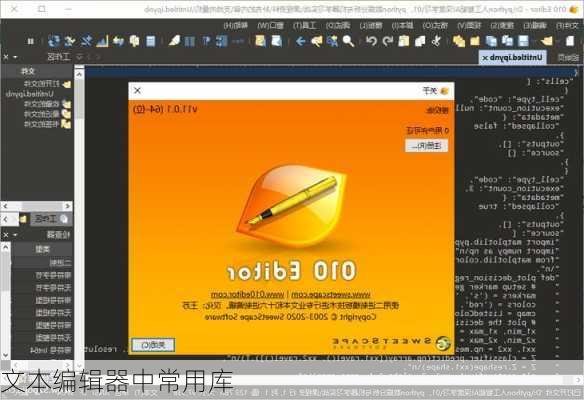Viewport: 584px width, 400px height.
Task: Select the 带符号字节 row in inspector
Action: (42, 275)
